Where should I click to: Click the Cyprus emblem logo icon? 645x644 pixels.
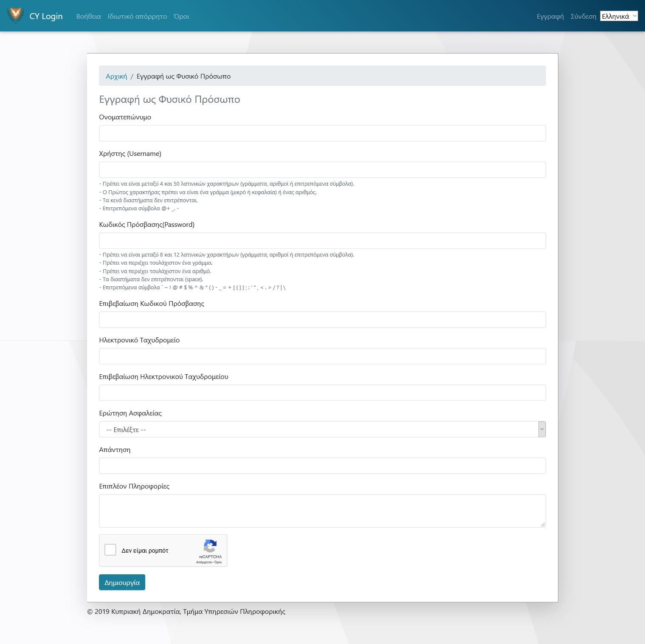click(x=16, y=16)
